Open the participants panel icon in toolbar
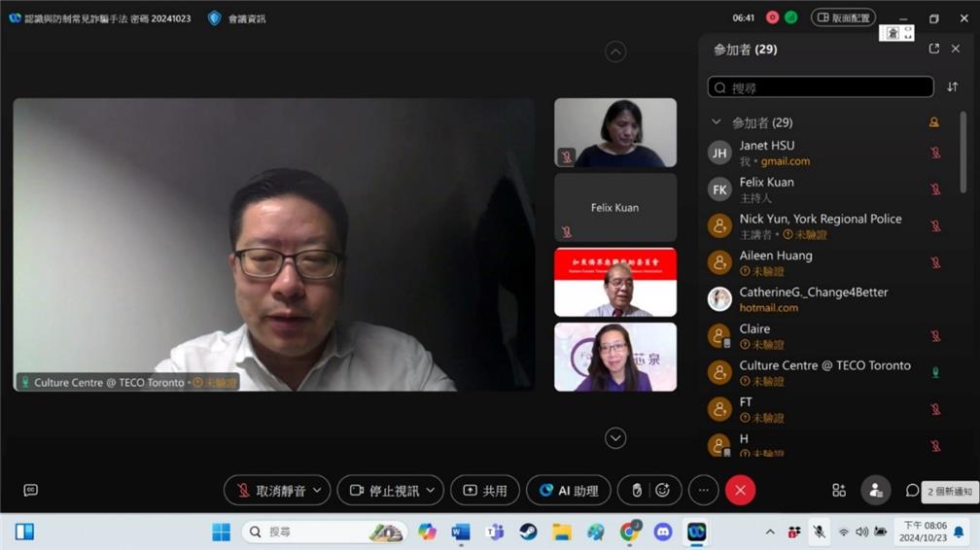980x550 pixels. [875, 491]
